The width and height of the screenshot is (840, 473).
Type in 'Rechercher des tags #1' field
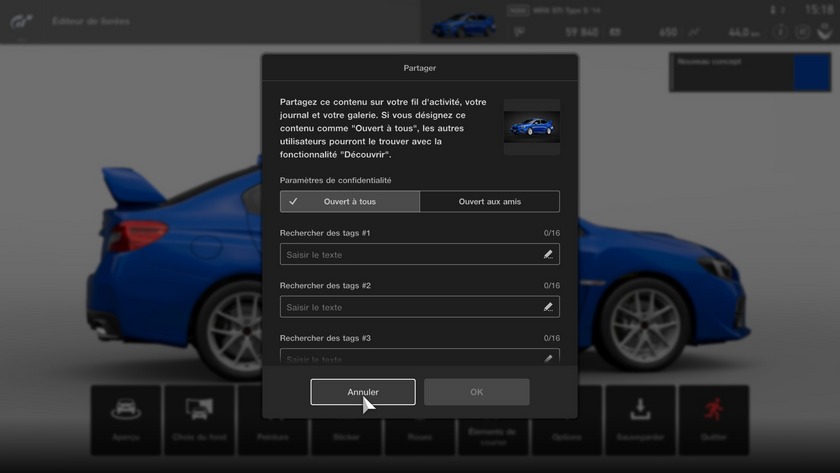pyautogui.click(x=410, y=255)
